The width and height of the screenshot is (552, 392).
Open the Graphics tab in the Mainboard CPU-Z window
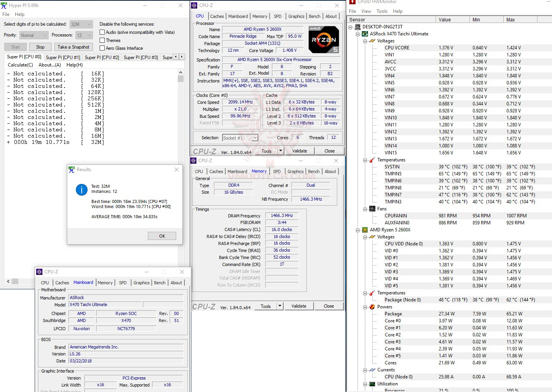[142, 283]
